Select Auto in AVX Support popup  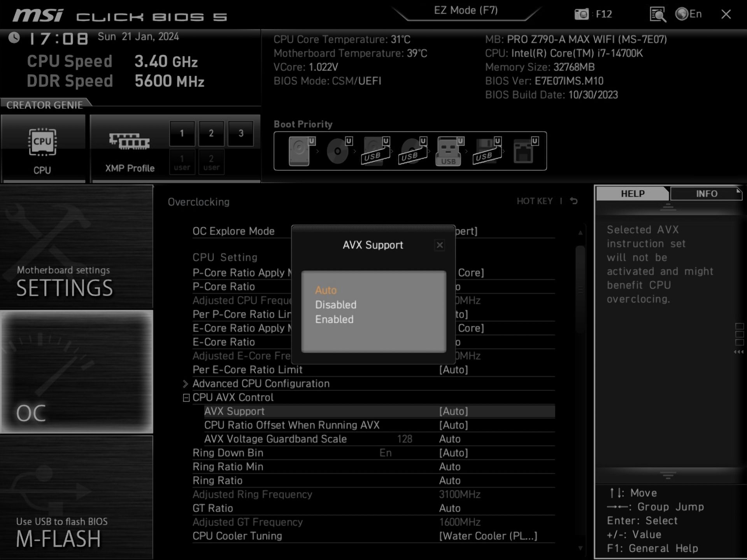pyautogui.click(x=326, y=290)
